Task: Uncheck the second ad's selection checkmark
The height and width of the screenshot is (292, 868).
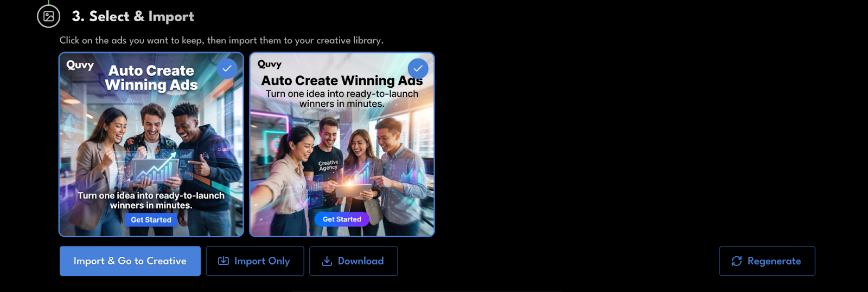Action: coord(418,68)
